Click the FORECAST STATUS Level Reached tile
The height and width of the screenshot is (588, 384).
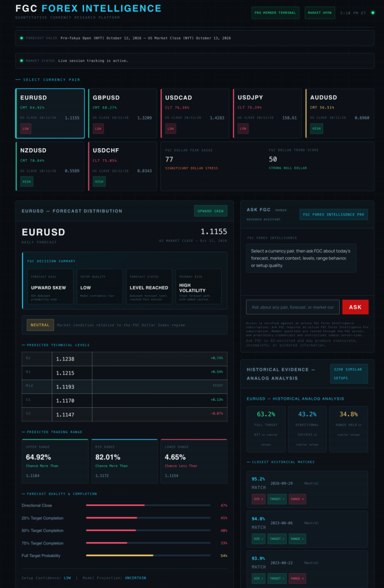click(149, 286)
